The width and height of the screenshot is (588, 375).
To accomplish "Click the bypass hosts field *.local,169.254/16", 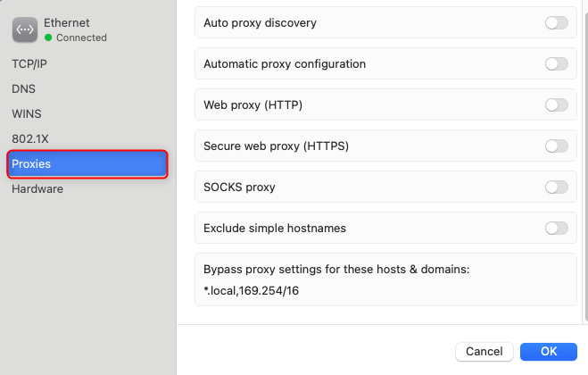I will click(x=252, y=291).
